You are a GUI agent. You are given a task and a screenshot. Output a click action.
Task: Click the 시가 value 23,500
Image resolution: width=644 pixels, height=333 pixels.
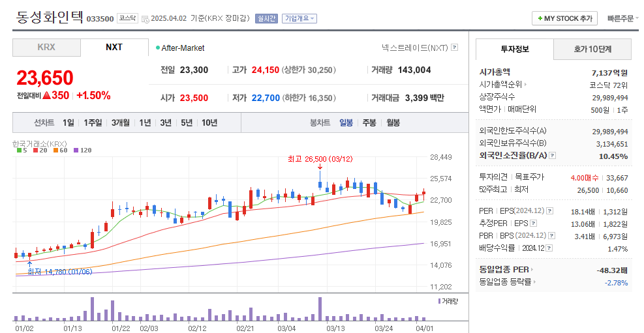click(194, 98)
